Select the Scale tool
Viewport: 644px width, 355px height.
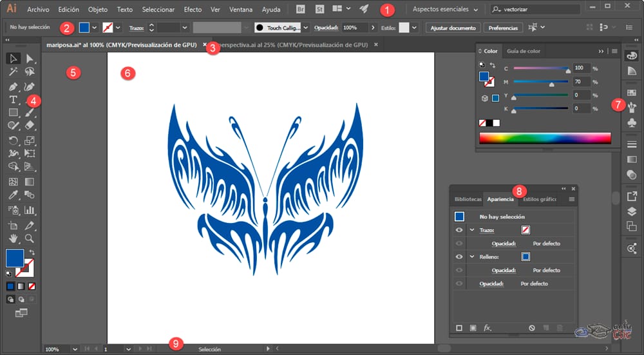(29, 140)
